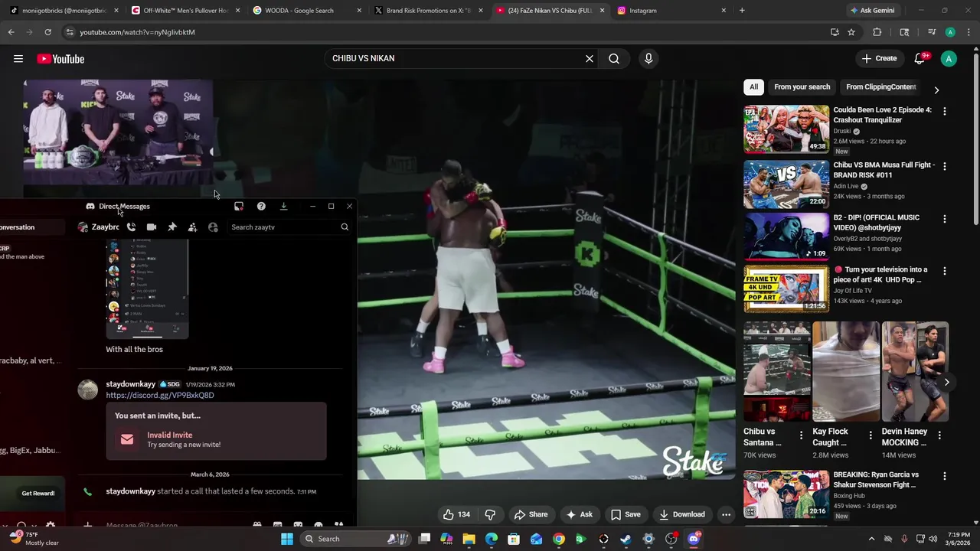
Task: Click Share button under video
Action: coord(531,514)
